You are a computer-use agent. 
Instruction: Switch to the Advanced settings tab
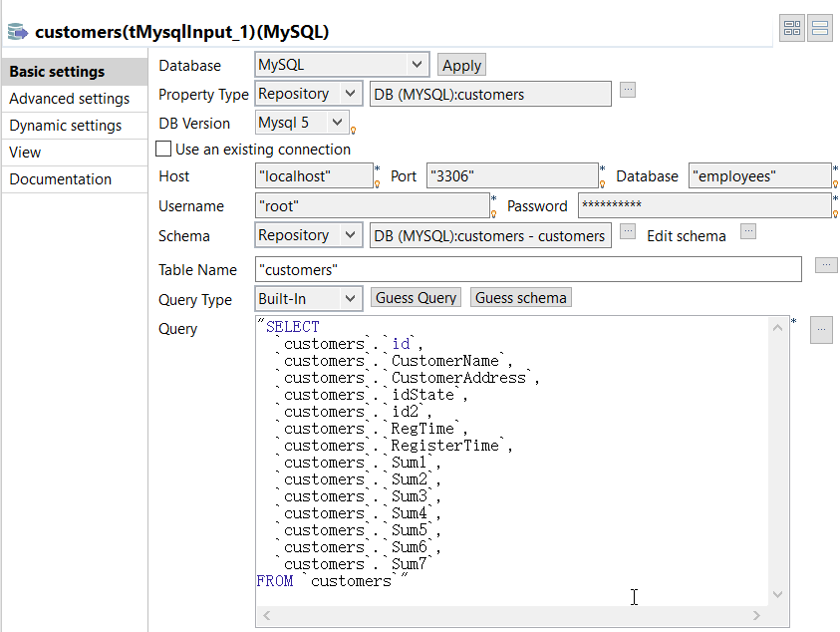pyautogui.click(x=69, y=98)
